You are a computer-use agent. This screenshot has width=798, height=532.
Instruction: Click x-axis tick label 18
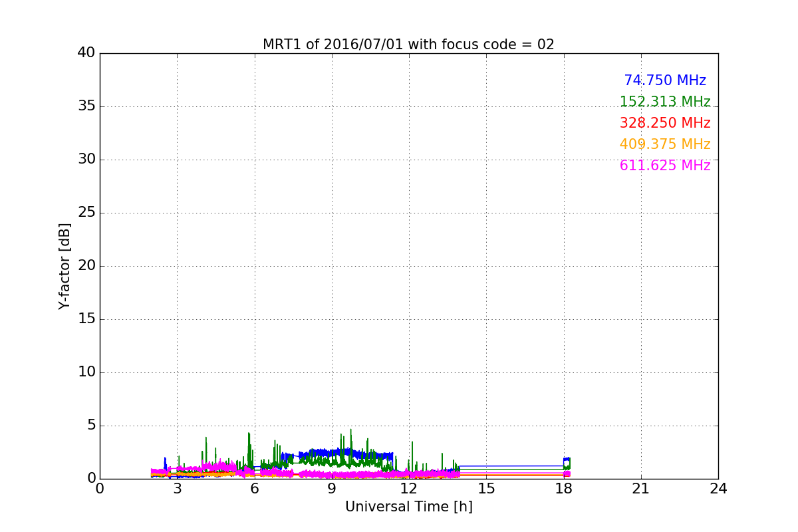[x=563, y=489]
